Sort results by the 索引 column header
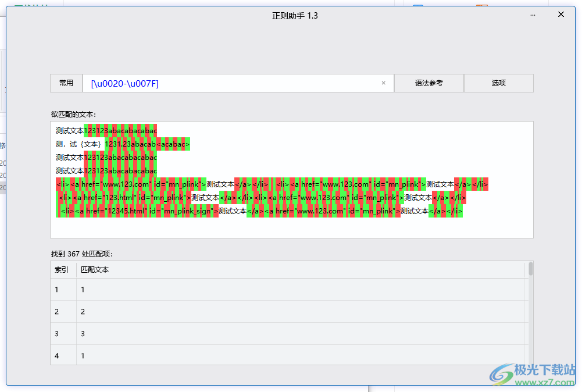Image resolution: width=582 pixels, height=392 pixels. (63, 270)
